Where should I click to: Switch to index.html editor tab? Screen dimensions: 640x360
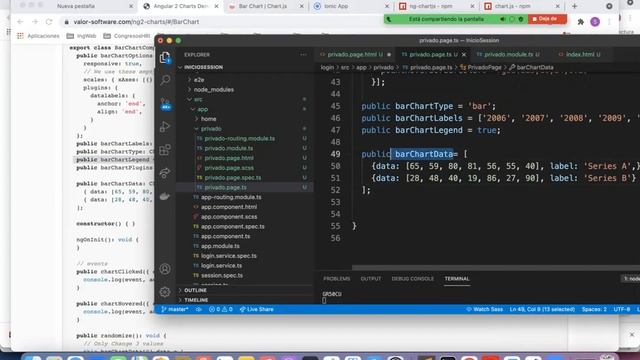pyautogui.click(x=582, y=54)
